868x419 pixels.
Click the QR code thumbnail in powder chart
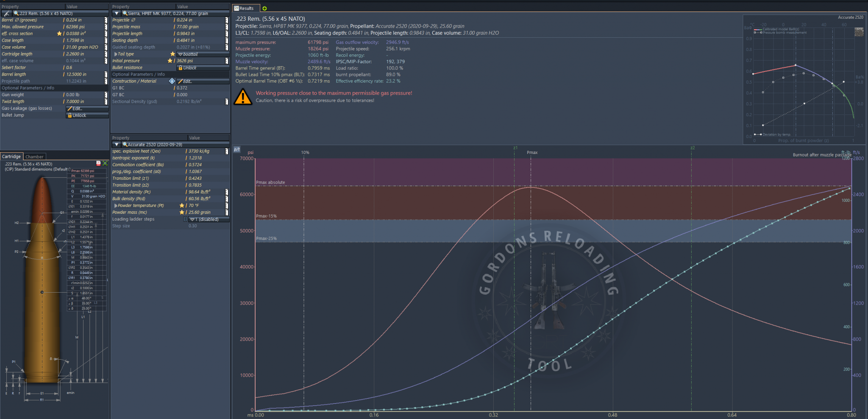pyautogui.click(x=859, y=32)
